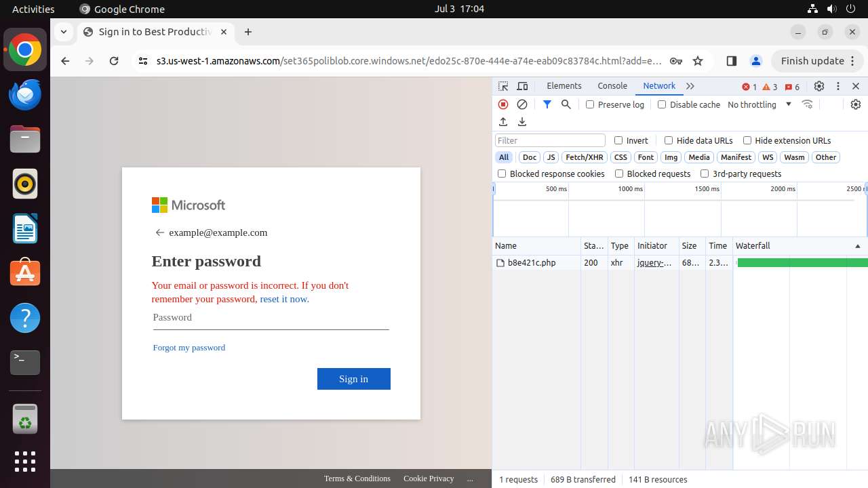Click the network Filter text box
Viewport: 868px width, 488px height.
(550, 140)
